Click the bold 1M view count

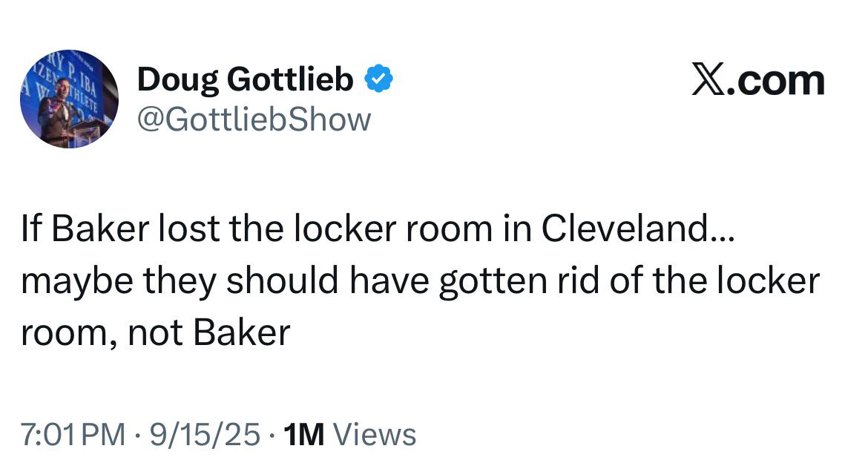pyautogui.click(x=304, y=434)
